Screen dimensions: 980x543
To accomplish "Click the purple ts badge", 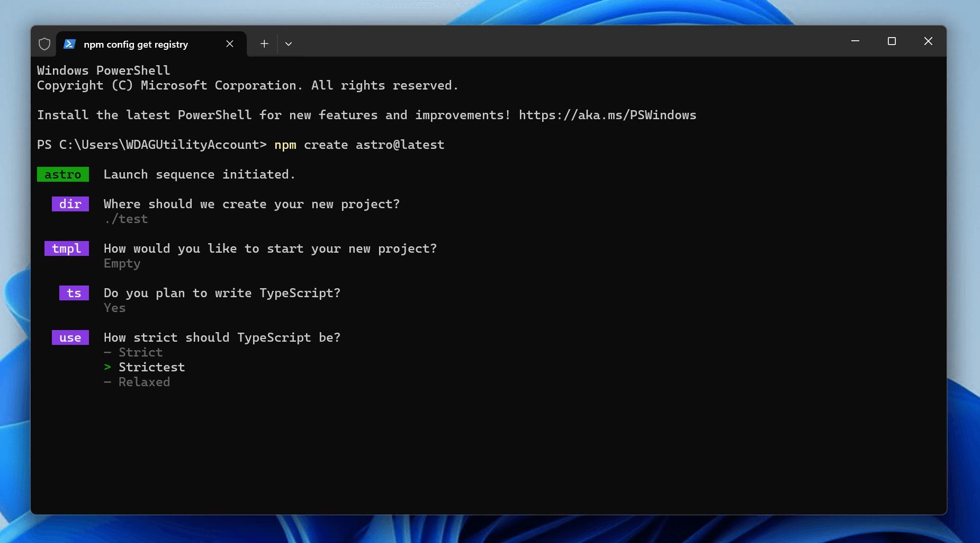I will tap(74, 293).
